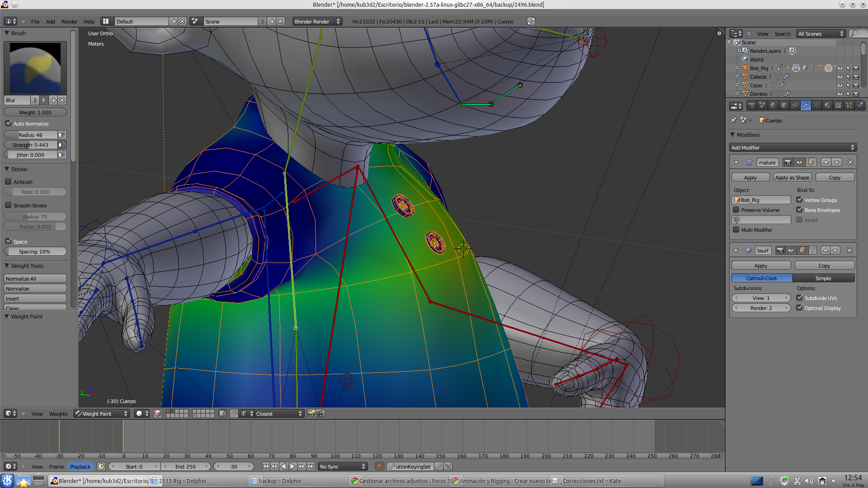Jump to the timeline end frame
The height and width of the screenshot is (488, 868).
coord(311,466)
